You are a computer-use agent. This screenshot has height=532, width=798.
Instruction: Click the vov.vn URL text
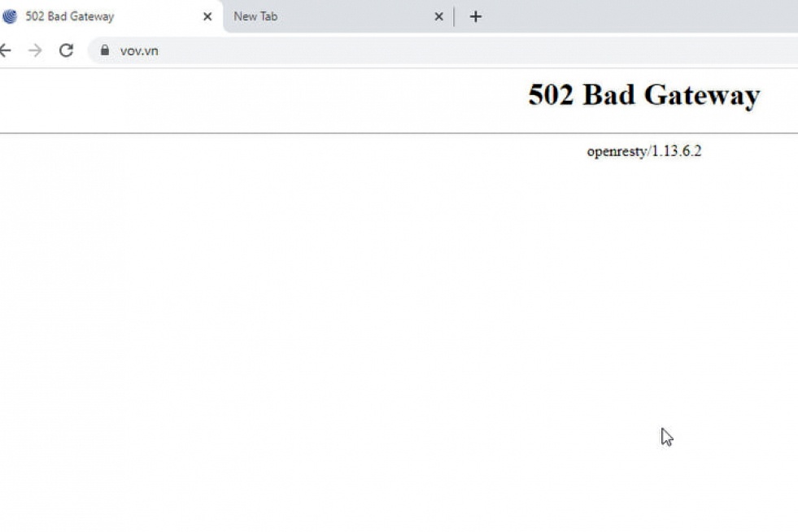point(139,50)
